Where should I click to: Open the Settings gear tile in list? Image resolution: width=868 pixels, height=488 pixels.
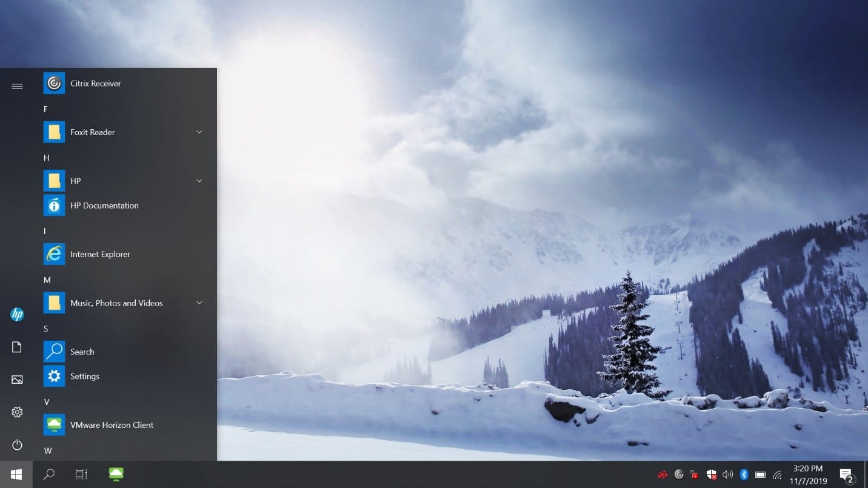(x=54, y=376)
